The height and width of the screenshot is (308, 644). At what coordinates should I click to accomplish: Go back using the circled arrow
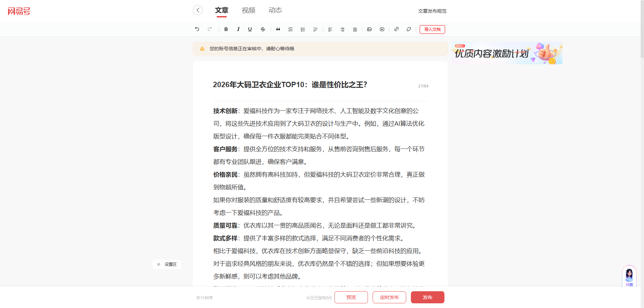[x=198, y=10]
